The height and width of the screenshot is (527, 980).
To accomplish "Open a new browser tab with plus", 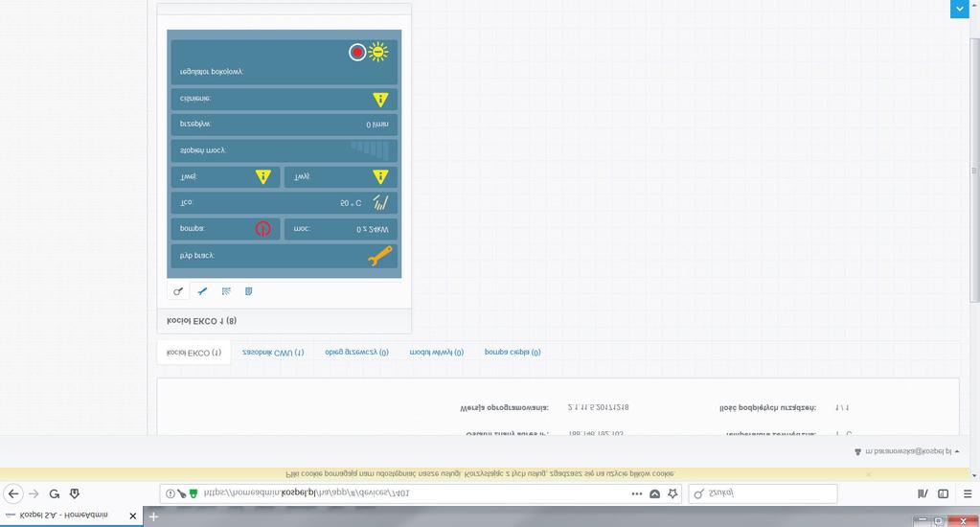I will 153,516.
